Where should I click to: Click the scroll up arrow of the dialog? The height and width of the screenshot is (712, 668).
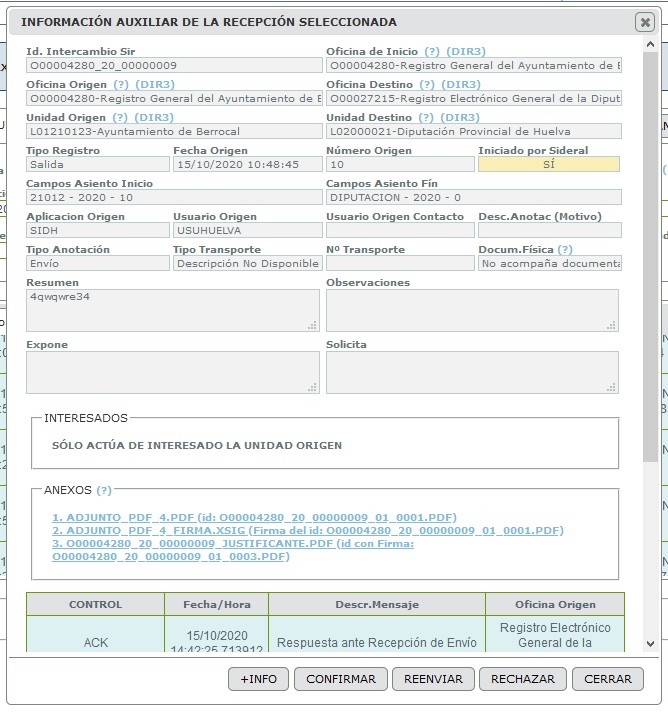pyautogui.click(x=650, y=44)
